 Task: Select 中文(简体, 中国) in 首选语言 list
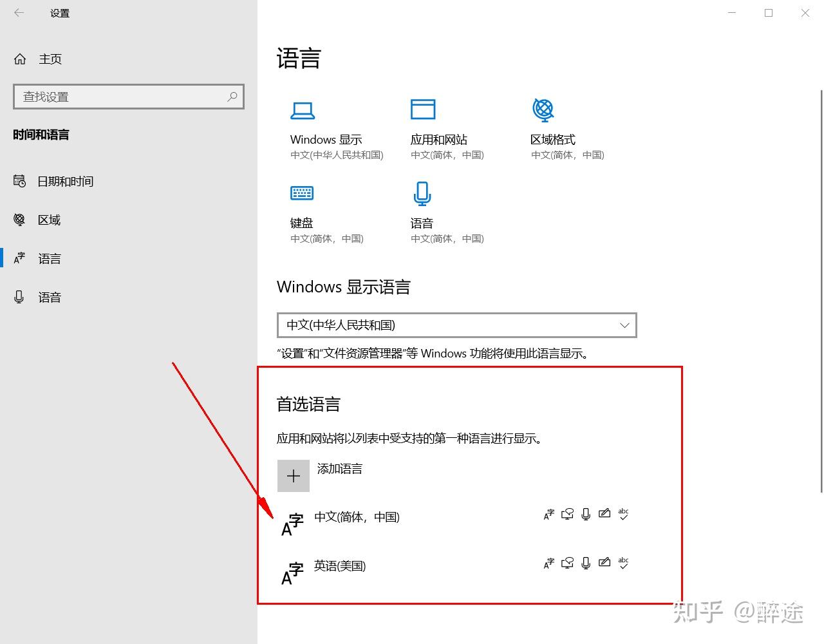(x=357, y=517)
